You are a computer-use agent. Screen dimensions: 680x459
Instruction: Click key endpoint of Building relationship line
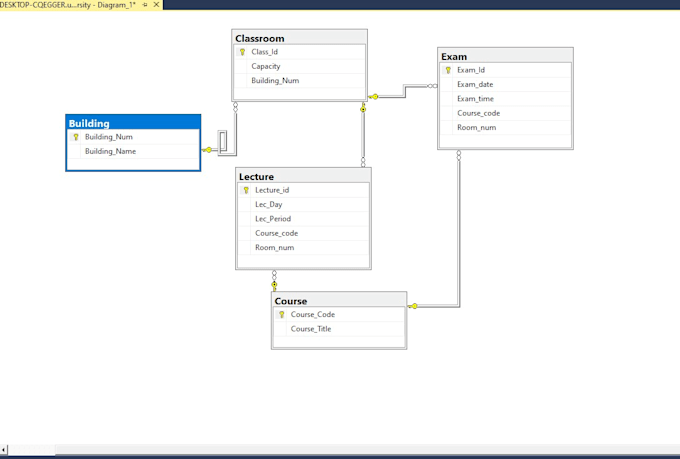pos(208,150)
